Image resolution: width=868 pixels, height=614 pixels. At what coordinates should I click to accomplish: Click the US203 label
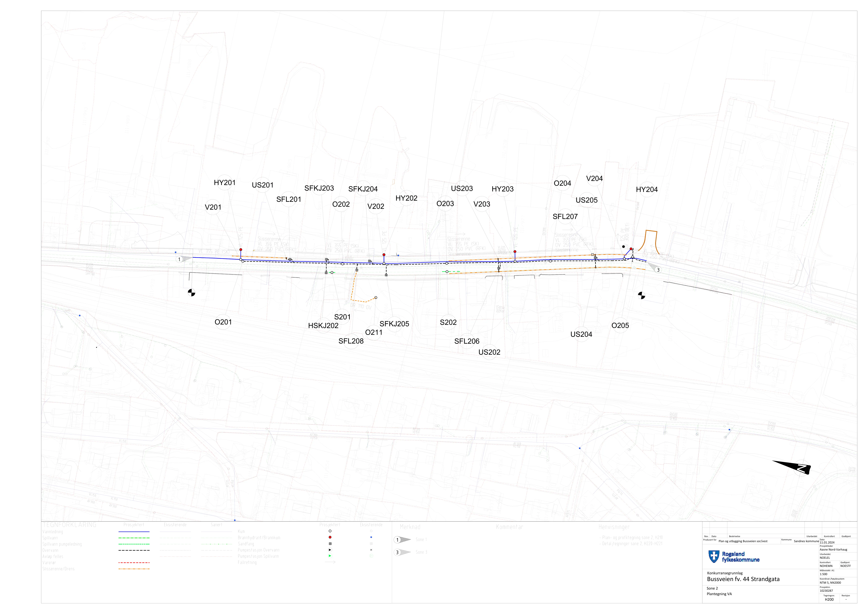(x=462, y=188)
